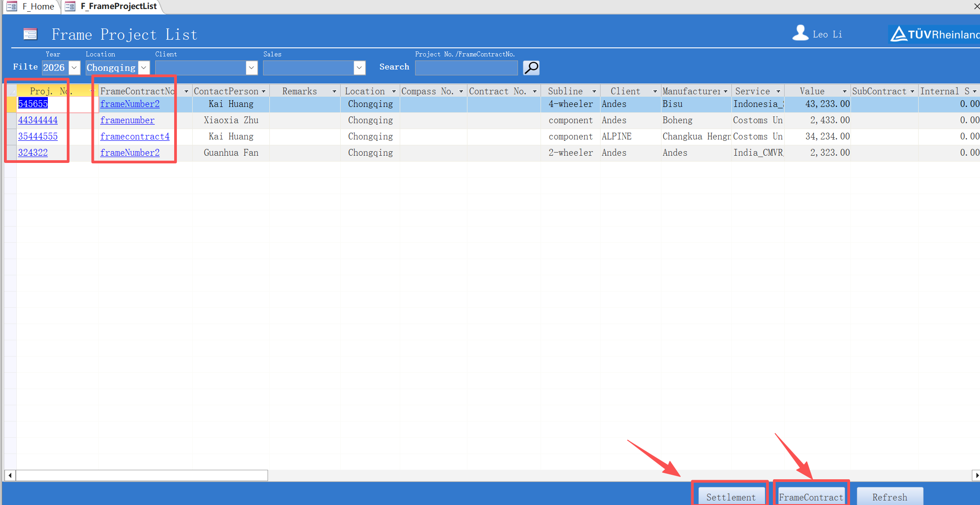Open the Subline column filter arrow
This screenshot has width=980, height=505.
(x=594, y=92)
